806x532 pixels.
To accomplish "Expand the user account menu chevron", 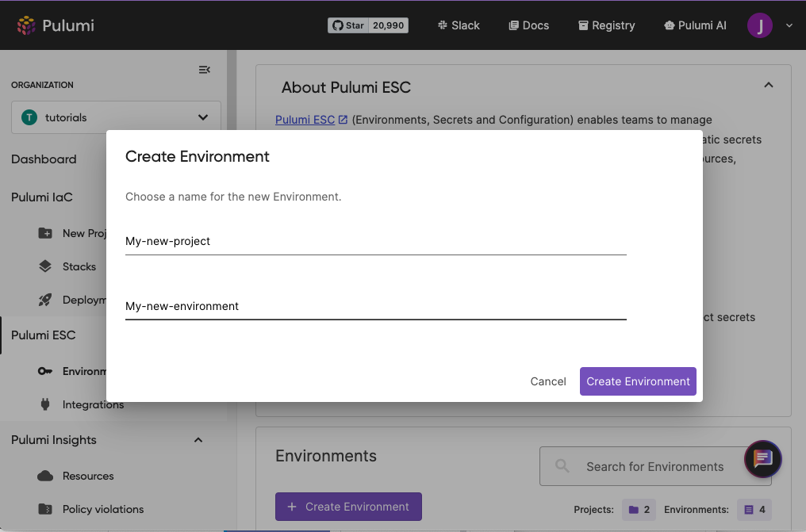I will tap(789, 25).
